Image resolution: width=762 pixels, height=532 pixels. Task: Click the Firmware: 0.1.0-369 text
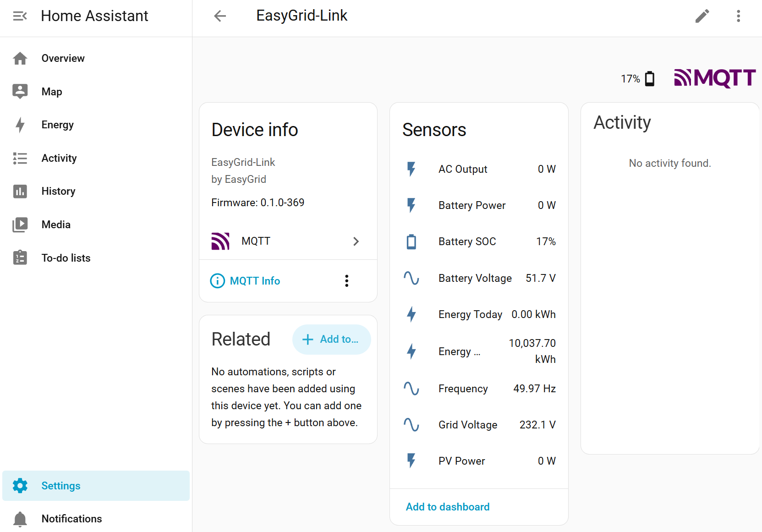point(258,203)
